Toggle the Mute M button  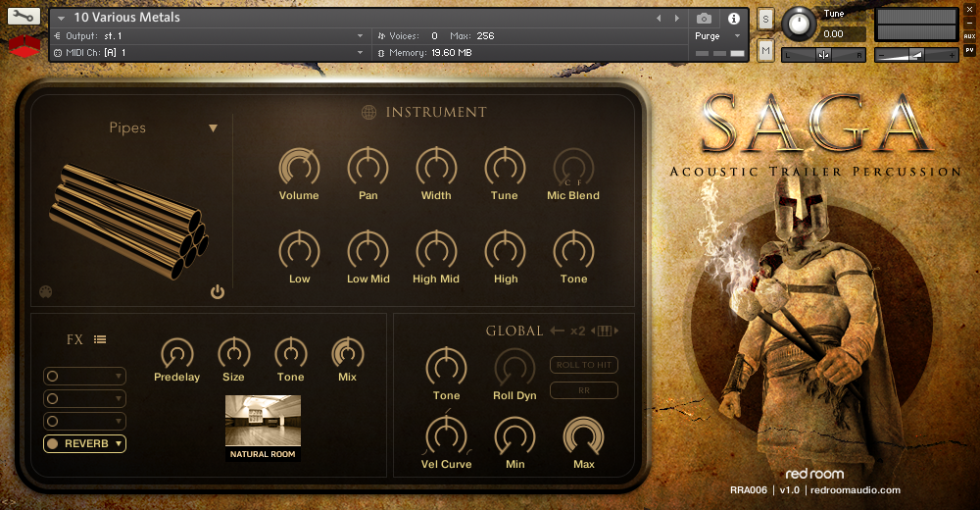pos(766,51)
